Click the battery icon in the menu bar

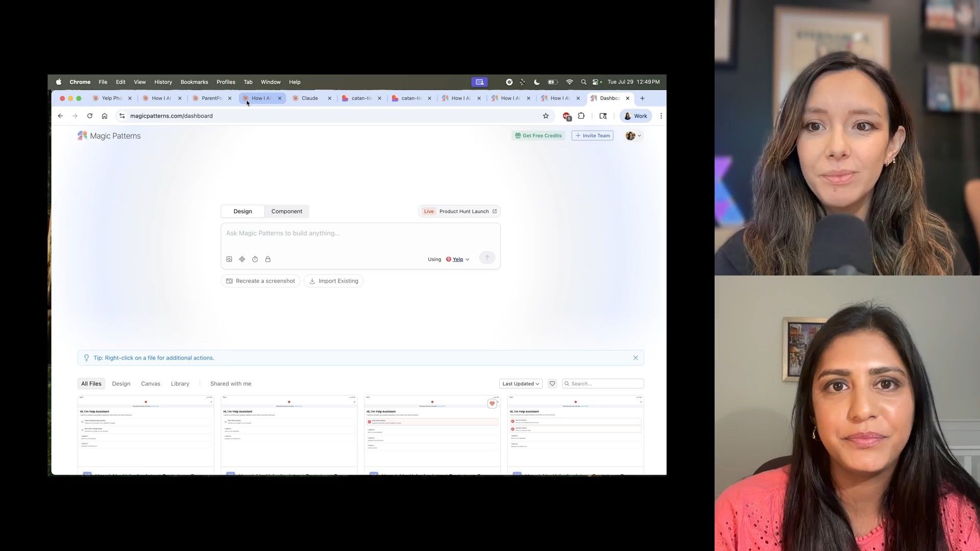click(553, 82)
